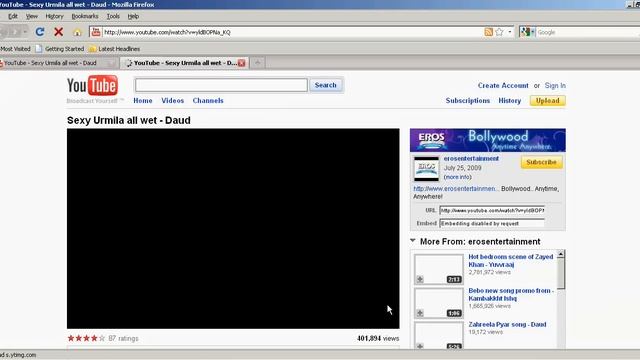The height and width of the screenshot is (360, 640).
Task: Open a new tab with the plus button
Action: (x=258, y=62)
